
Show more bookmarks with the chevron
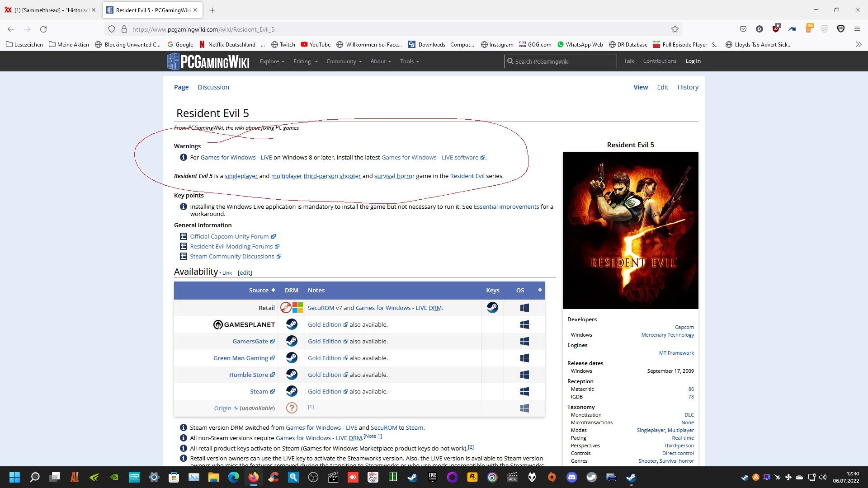[x=859, y=44]
